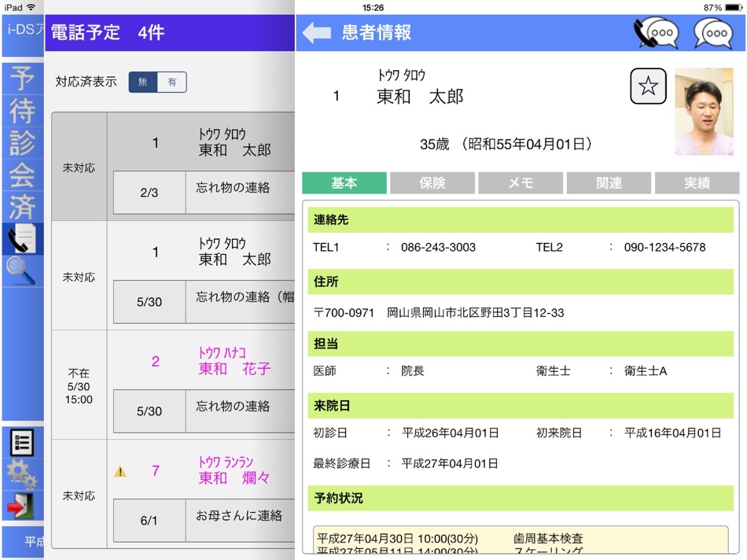Viewport: 747px width, 560px height.
Task: Set 対応済表示 toggle to 無
Action: coord(143,82)
